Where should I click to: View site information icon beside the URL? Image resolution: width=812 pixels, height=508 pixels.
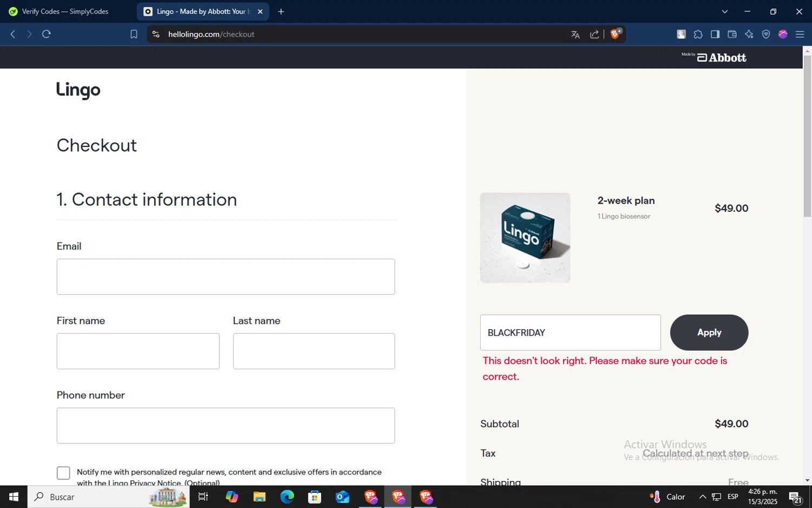[156, 34]
